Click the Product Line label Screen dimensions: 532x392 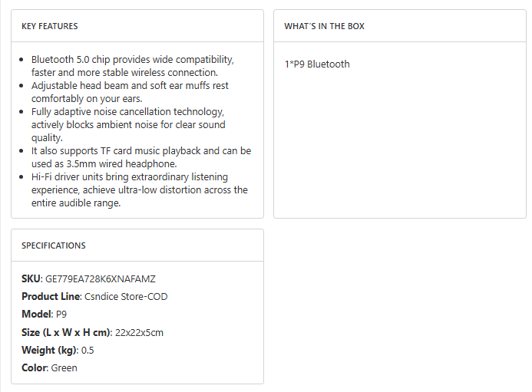point(50,297)
